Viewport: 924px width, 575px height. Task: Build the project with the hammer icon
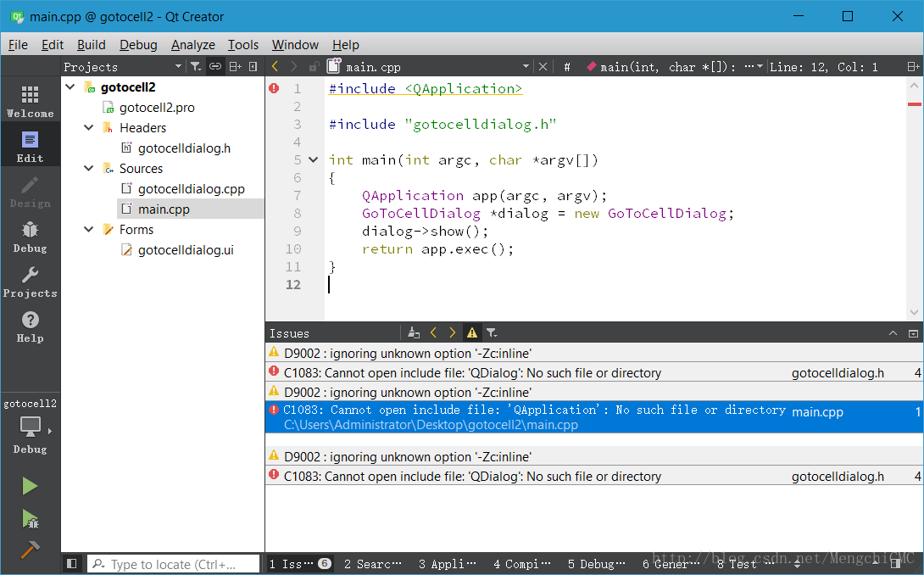[30, 550]
